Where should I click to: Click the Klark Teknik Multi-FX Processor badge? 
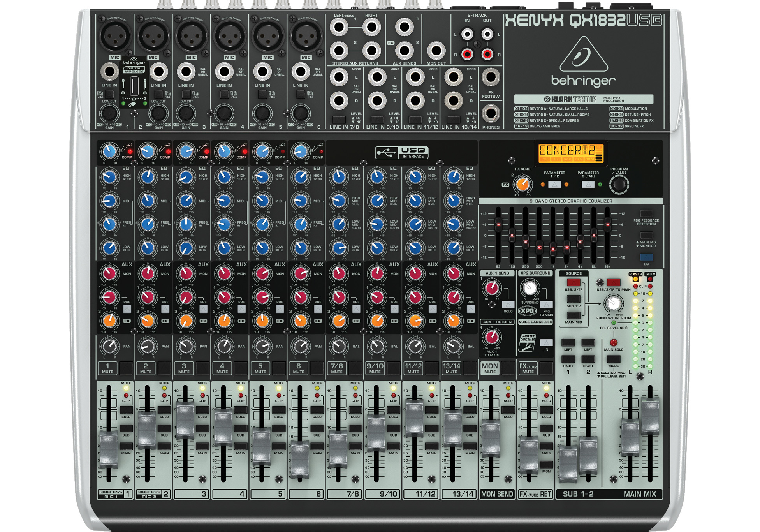584,99
